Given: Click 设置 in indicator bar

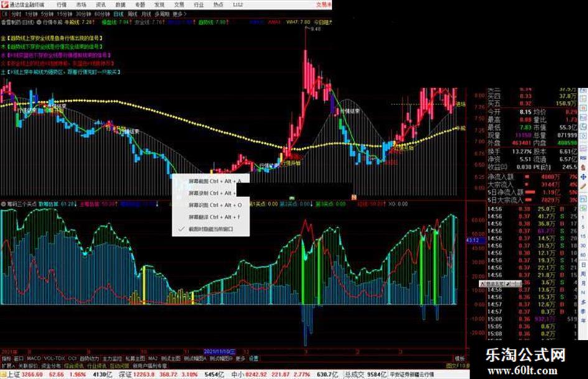Looking at the screenshot, I should [253, 358].
